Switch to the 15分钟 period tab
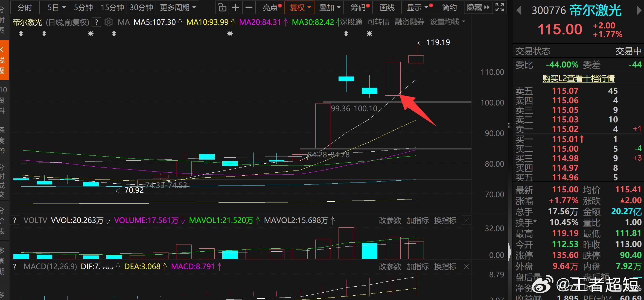 point(112,7)
